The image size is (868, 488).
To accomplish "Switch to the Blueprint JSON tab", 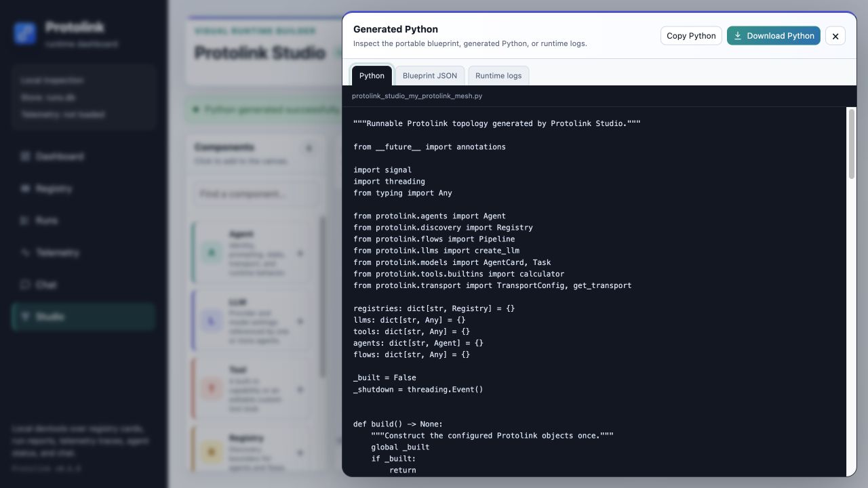I will (x=430, y=75).
